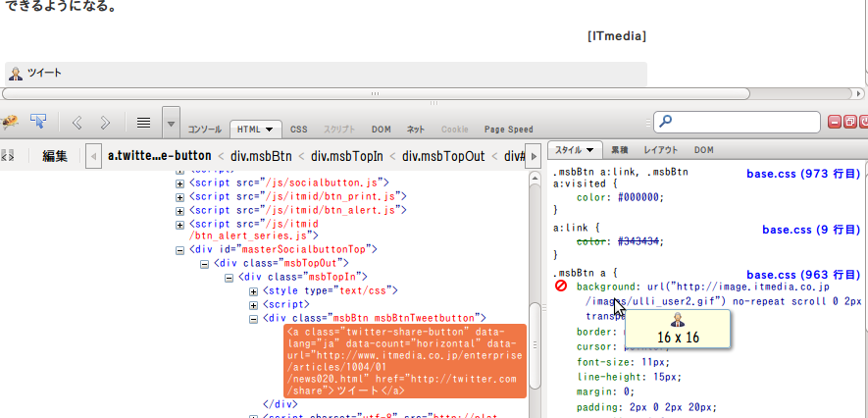
Task: Switch to the CSS panel tab
Action: (x=299, y=130)
